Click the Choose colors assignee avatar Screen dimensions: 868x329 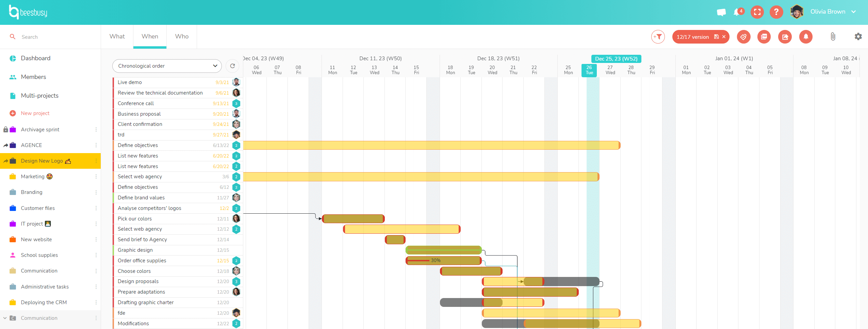(x=236, y=271)
